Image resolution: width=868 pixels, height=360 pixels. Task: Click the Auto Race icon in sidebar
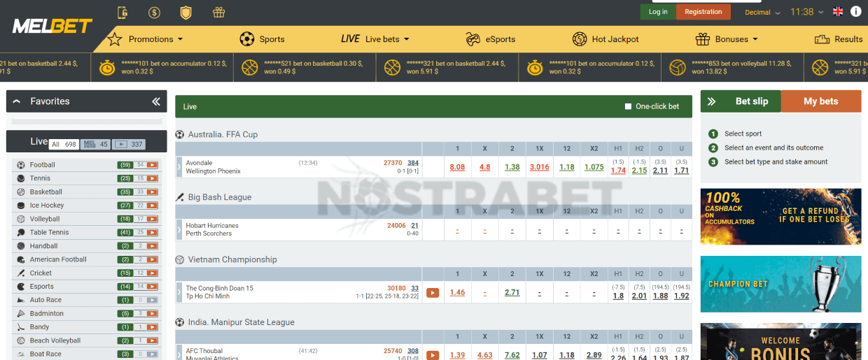tap(21, 300)
